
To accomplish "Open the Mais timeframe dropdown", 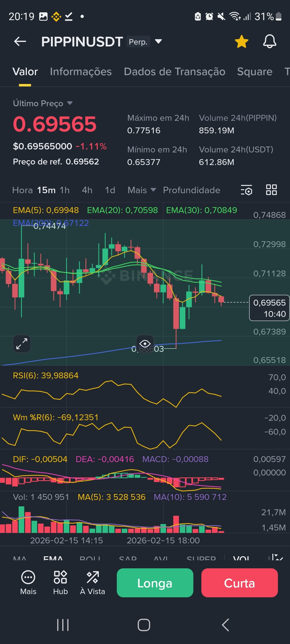I will click(x=142, y=190).
